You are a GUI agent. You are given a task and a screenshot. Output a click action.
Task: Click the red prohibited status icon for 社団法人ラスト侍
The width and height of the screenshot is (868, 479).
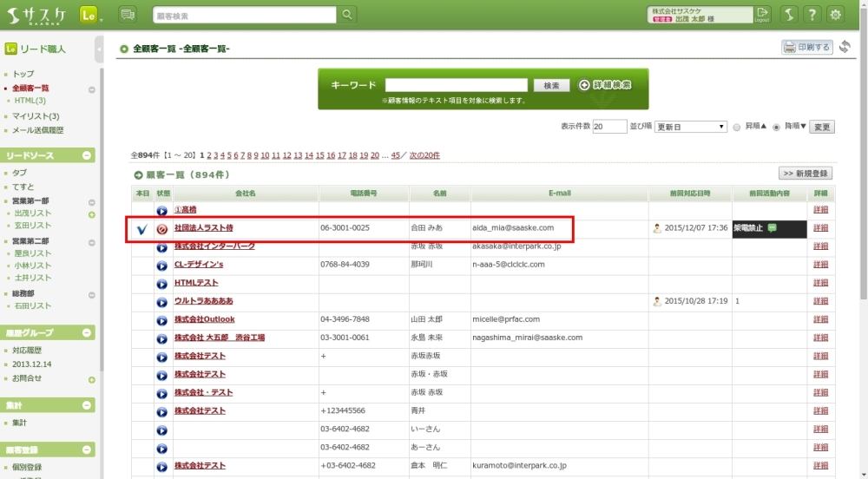coord(162,228)
